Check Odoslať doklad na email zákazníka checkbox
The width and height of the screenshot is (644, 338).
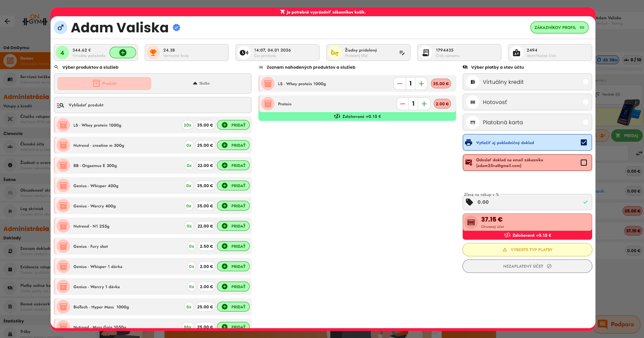584,163
